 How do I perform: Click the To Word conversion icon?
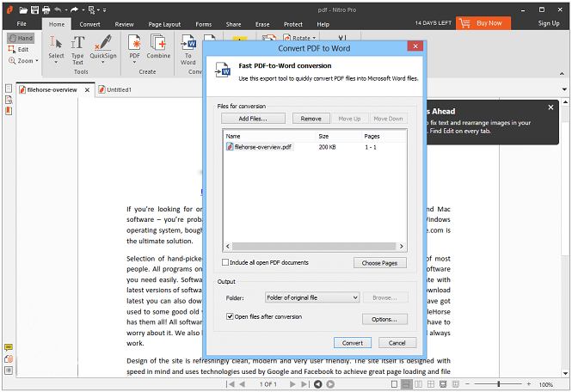188,49
